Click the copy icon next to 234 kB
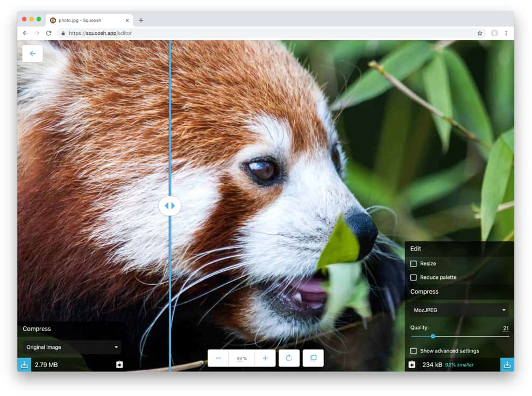This screenshot has width=532, height=396. tap(412, 364)
